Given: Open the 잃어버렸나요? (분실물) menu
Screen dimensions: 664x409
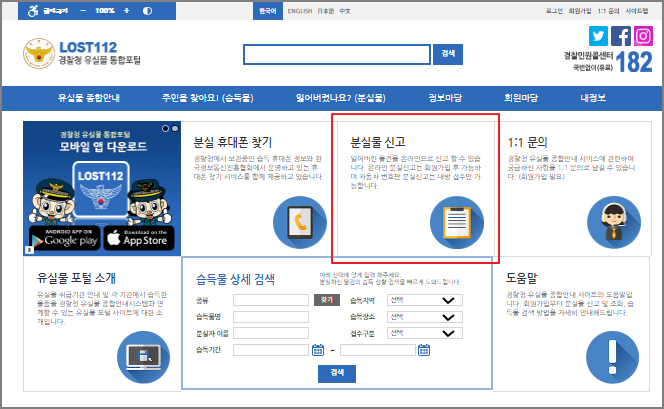Looking at the screenshot, I should 340,98.
